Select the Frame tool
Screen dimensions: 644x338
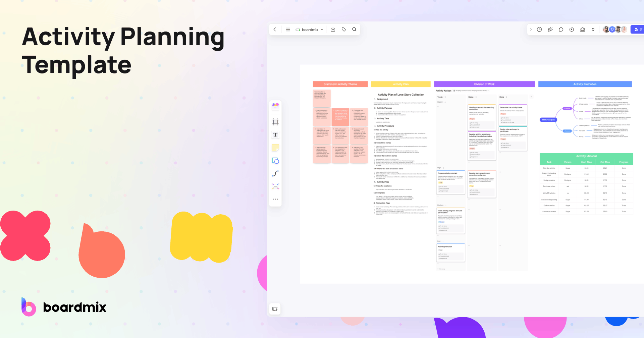(x=275, y=122)
